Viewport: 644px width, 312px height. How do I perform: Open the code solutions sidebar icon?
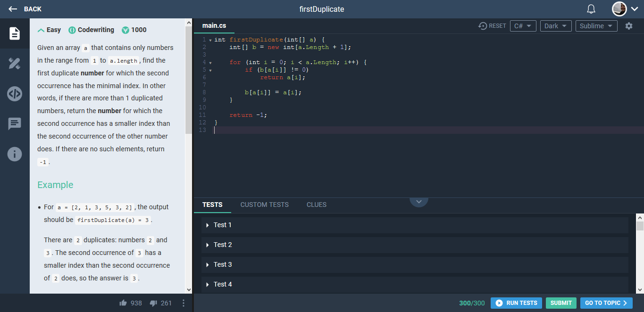point(14,94)
